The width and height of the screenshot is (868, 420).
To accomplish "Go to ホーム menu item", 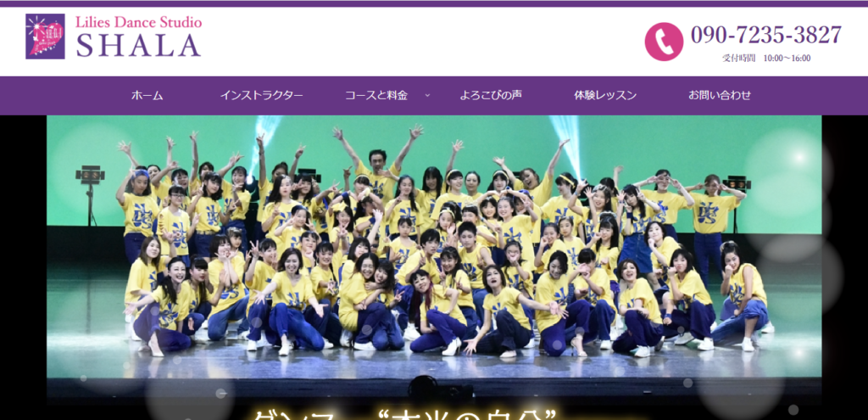I will coord(147,95).
